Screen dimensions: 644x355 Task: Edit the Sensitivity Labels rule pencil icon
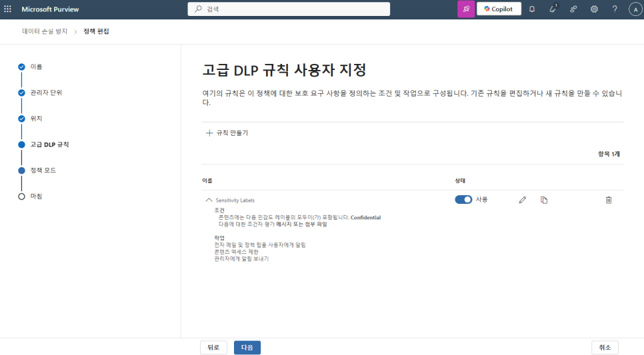523,200
